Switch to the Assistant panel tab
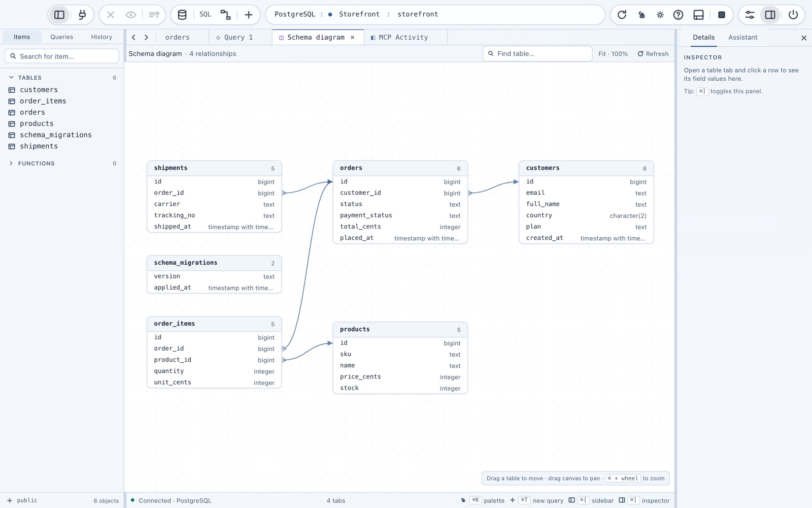Viewport: 812px width, 508px height. click(742, 37)
